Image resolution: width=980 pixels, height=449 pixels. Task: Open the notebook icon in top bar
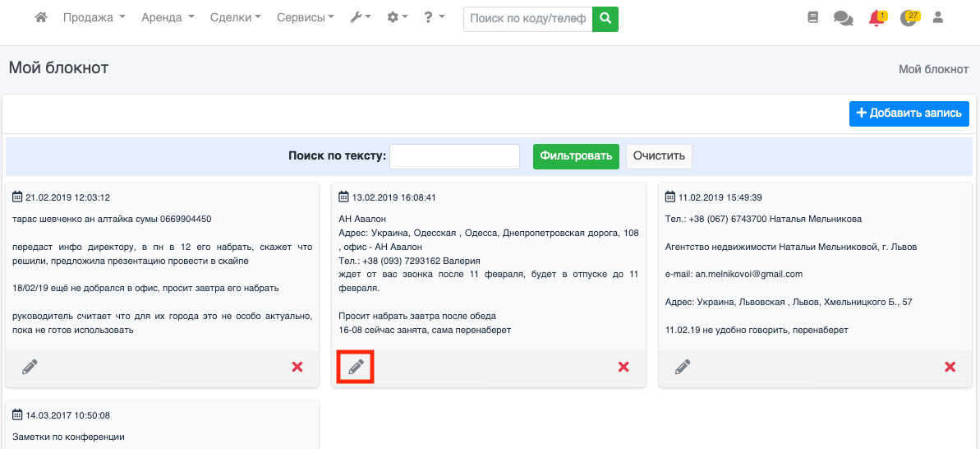click(813, 17)
